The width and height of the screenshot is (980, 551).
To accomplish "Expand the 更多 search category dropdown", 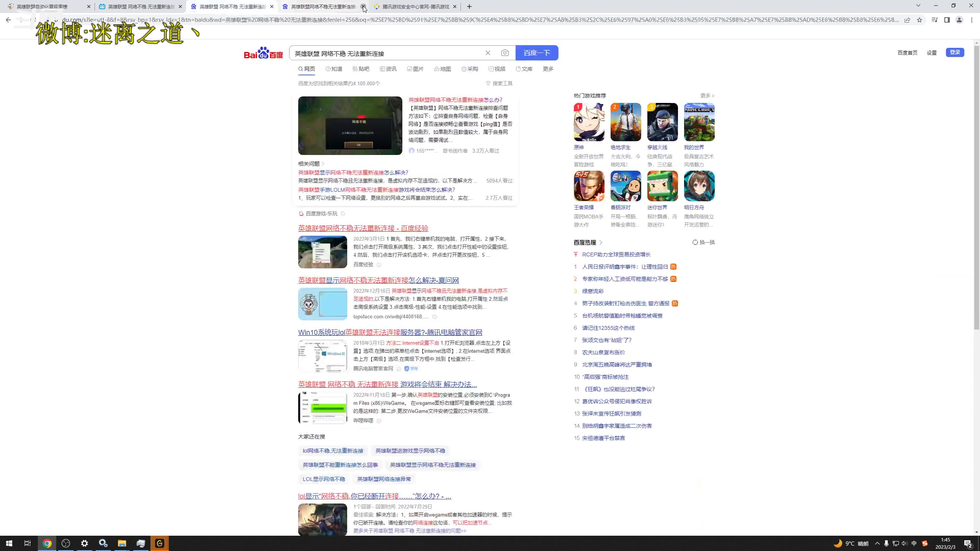I will (x=547, y=69).
